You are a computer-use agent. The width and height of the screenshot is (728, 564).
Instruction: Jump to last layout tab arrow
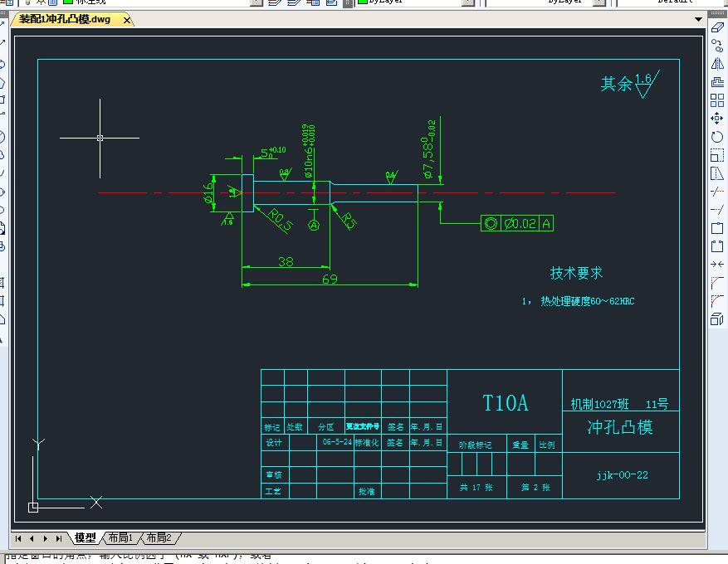click(59, 537)
